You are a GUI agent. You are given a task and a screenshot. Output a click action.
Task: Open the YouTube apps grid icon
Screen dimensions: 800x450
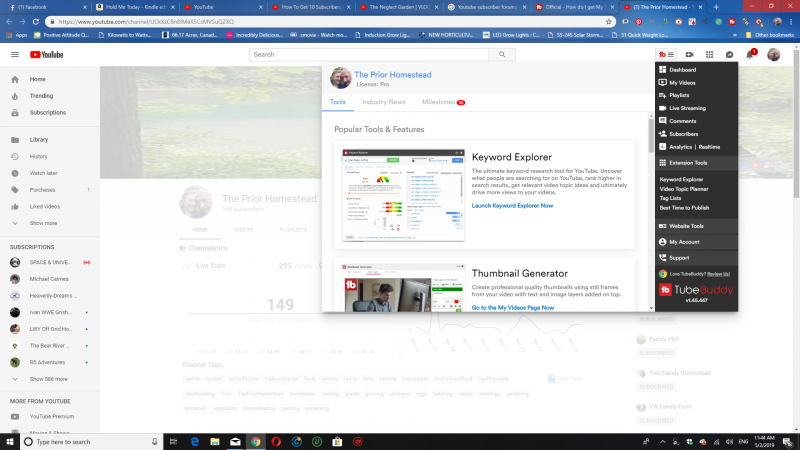pyautogui.click(x=708, y=54)
